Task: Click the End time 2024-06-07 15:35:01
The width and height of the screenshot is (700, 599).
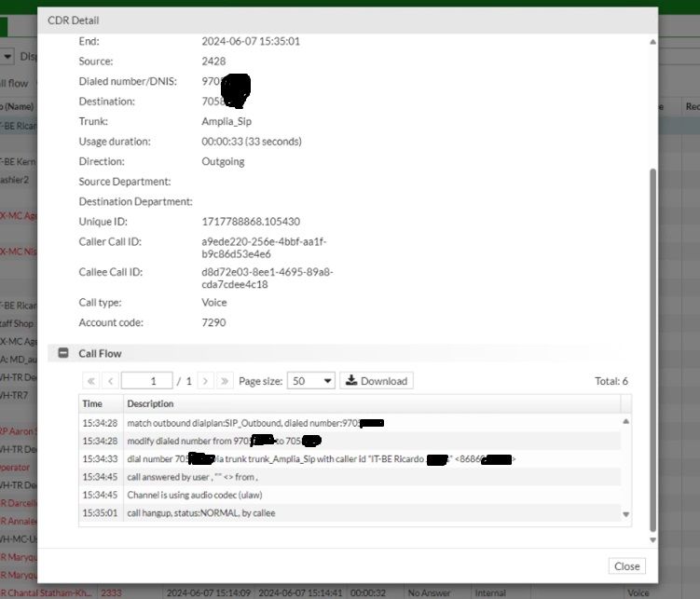Action: pos(251,41)
